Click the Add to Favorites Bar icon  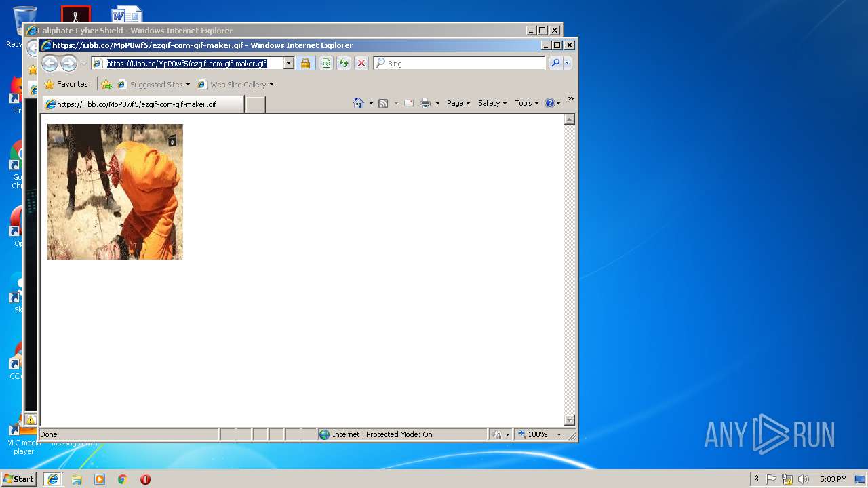106,85
